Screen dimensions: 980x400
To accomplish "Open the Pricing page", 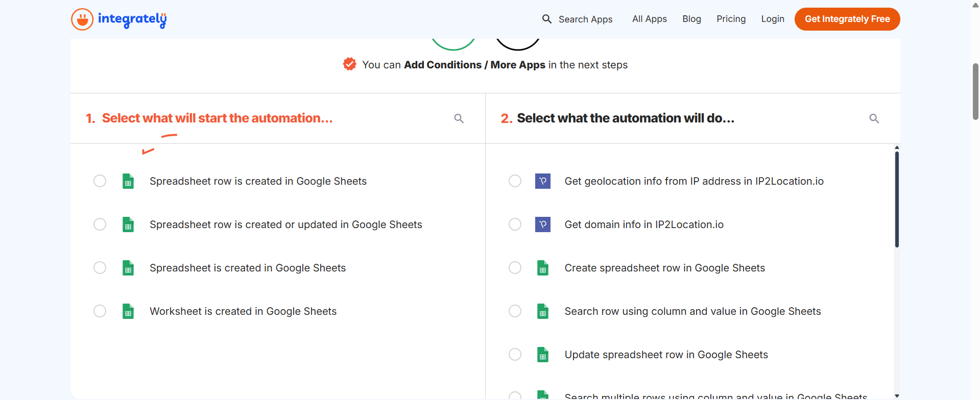I will (x=731, y=19).
